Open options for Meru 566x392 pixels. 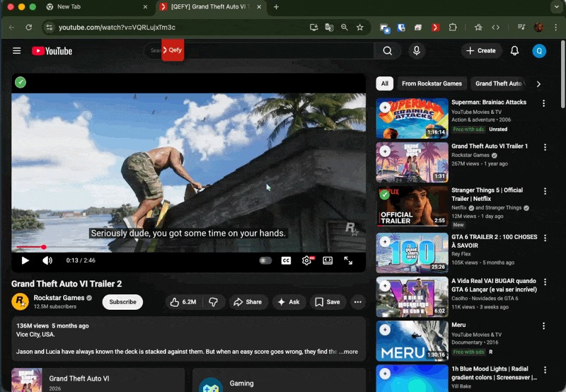(x=543, y=326)
